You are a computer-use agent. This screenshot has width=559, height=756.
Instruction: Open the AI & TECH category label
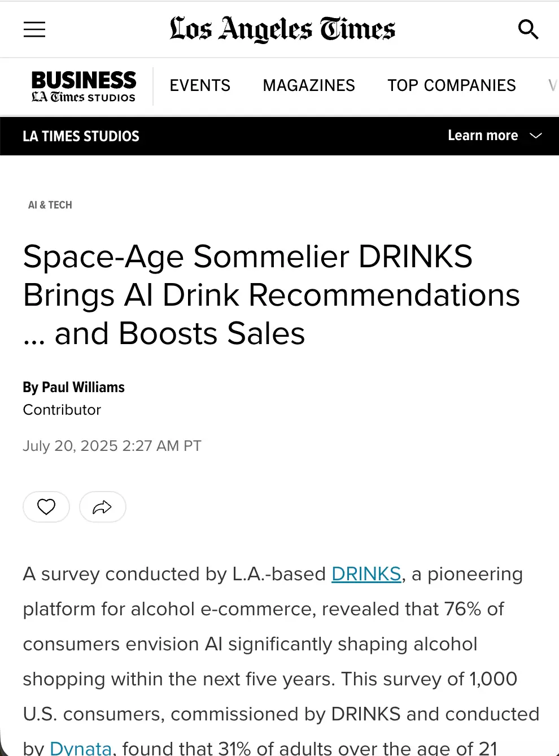click(50, 205)
